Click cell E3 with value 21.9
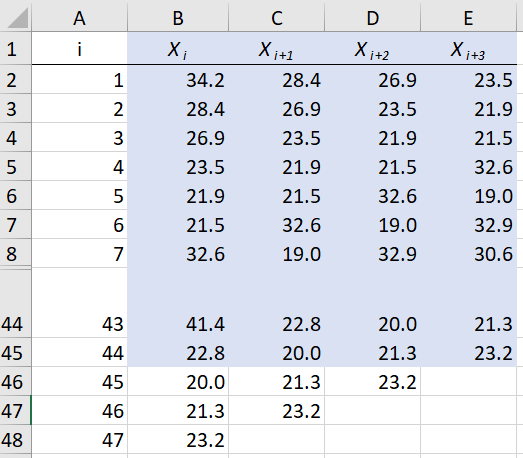523x458 pixels. [x=469, y=109]
